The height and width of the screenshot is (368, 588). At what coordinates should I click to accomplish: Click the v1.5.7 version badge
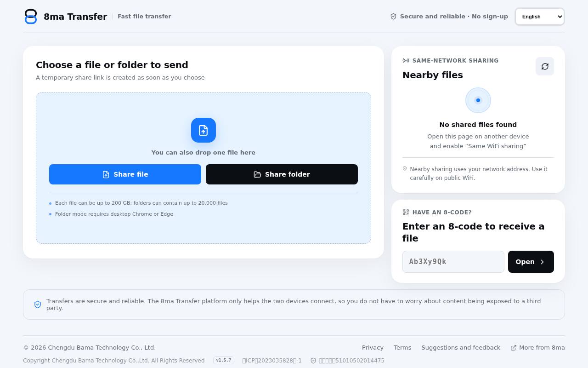tap(224, 361)
